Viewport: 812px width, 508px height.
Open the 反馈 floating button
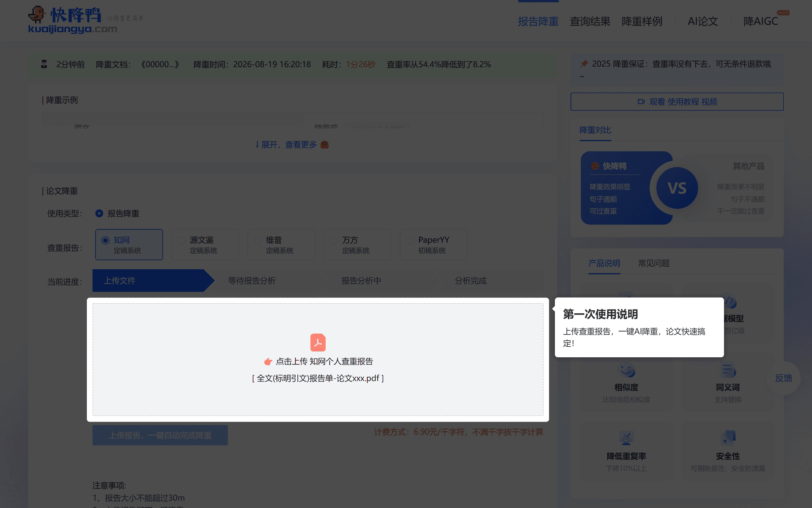tap(784, 378)
